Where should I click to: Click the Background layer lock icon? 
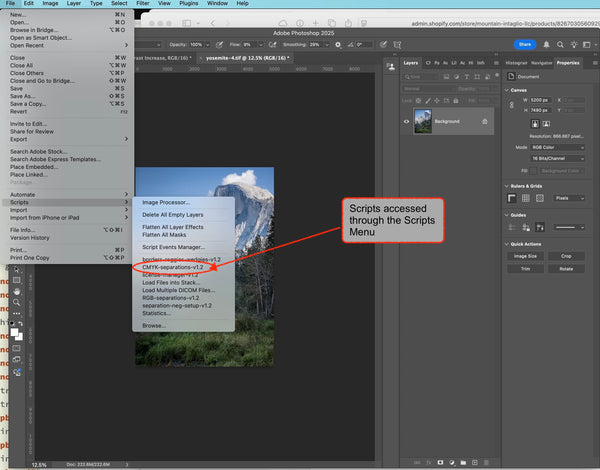click(x=485, y=121)
